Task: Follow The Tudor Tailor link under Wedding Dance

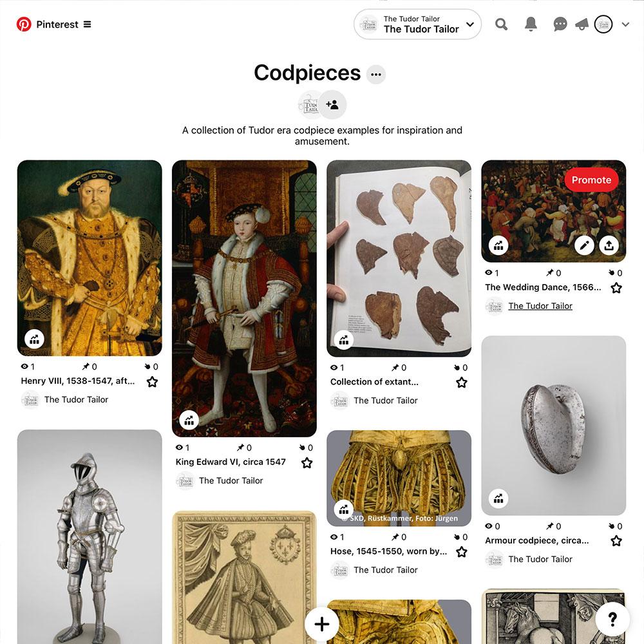Action: pyautogui.click(x=540, y=306)
